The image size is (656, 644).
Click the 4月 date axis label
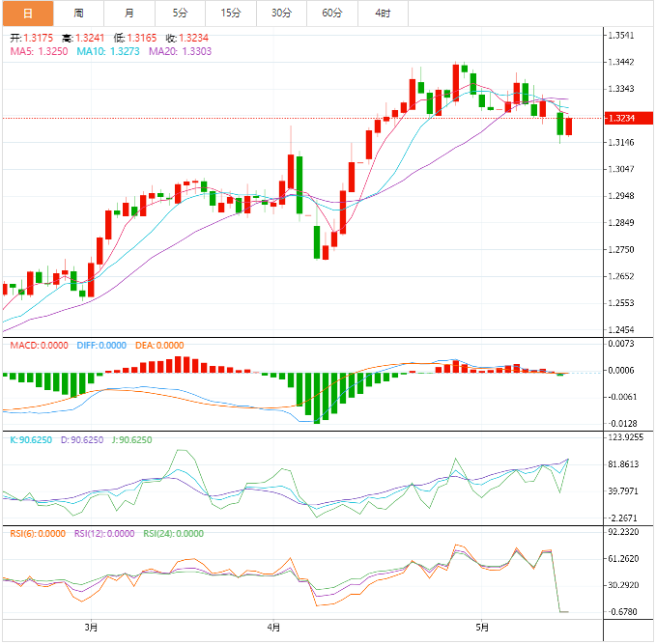click(273, 628)
